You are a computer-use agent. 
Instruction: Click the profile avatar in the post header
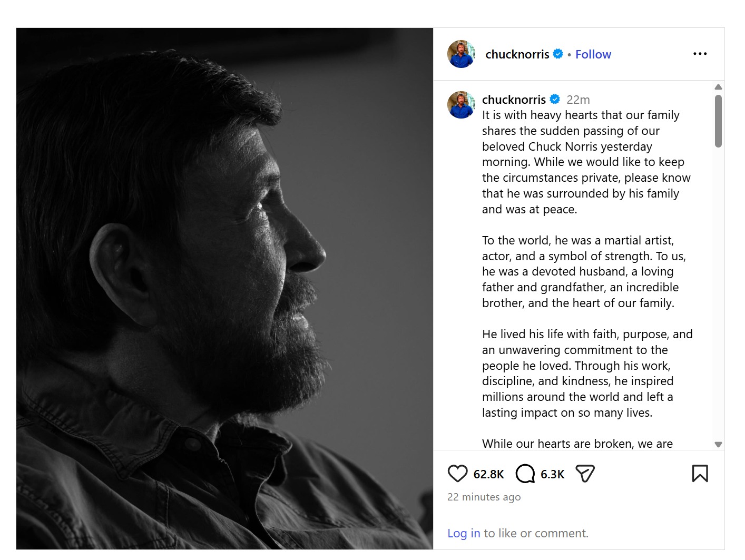pos(461,54)
